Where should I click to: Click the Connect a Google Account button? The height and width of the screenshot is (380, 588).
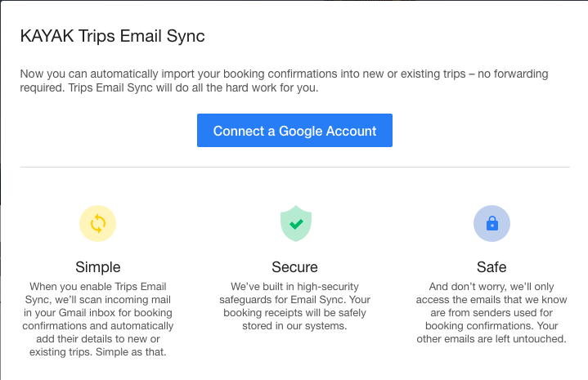(294, 131)
